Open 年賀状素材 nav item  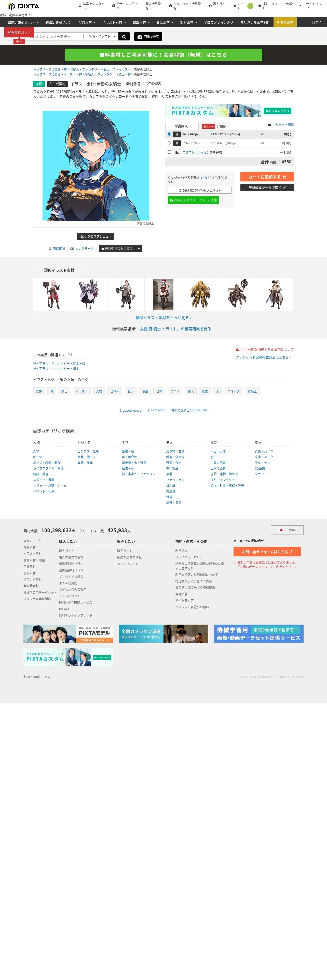(285, 22)
